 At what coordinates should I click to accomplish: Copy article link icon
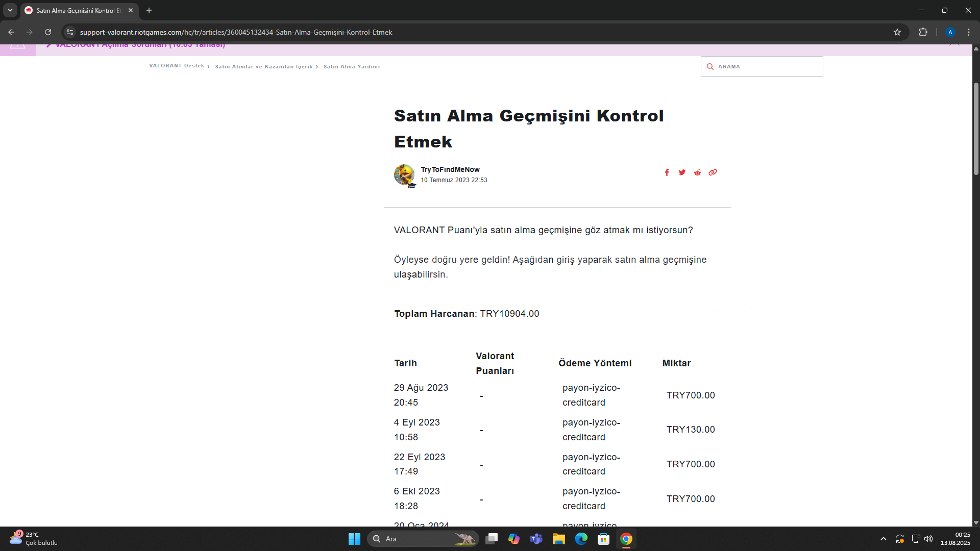pos(713,172)
